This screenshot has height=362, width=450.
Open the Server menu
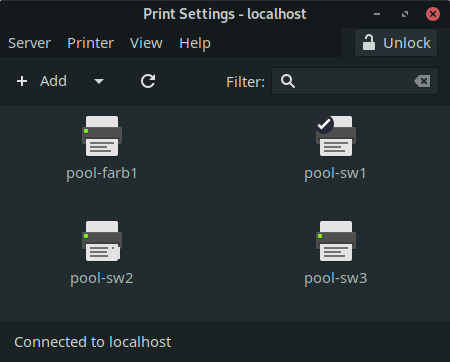[29, 43]
